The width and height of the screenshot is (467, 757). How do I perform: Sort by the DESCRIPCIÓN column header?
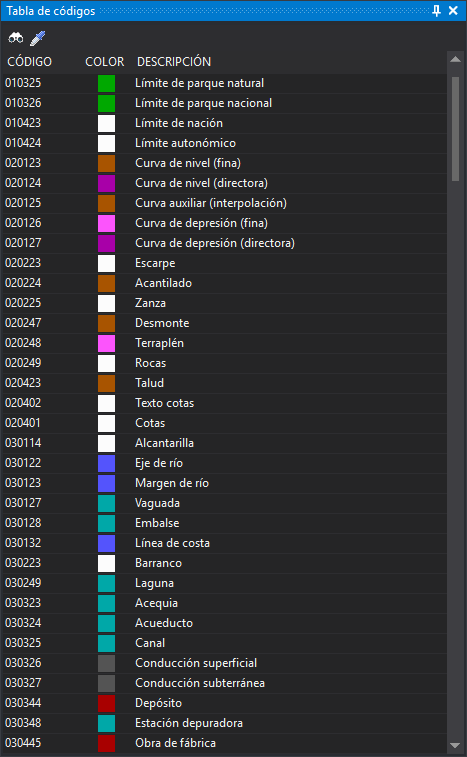[174, 62]
